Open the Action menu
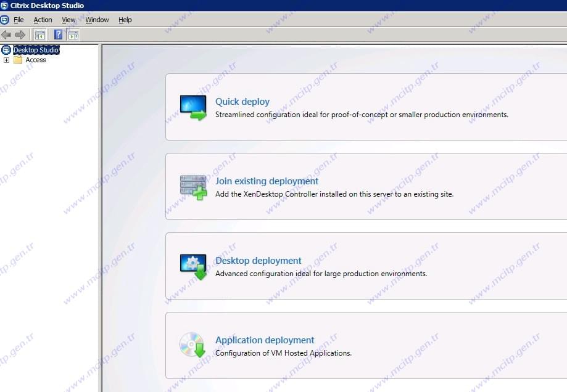This screenshot has height=392, width=567. (x=43, y=20)
